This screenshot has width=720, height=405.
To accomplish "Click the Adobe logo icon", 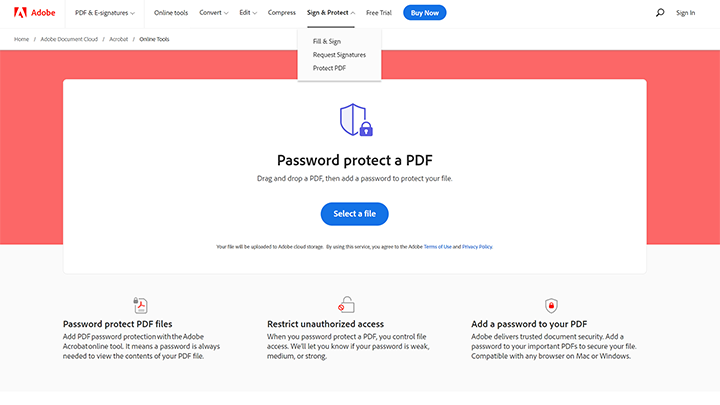I will tap(19, 13).
